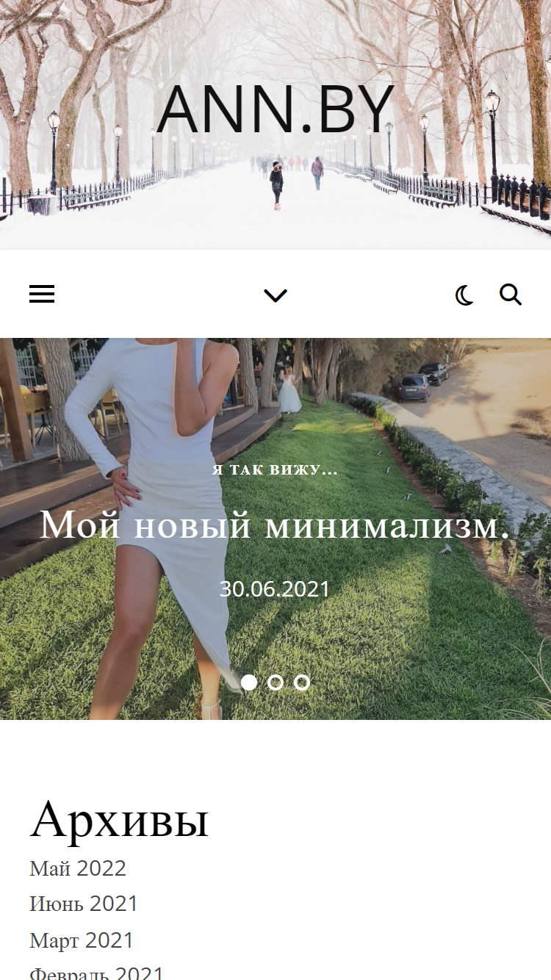Screen dimensions: 551x980
Task: Open post "Мой новый минимализм."
Action: click(275, 525)
